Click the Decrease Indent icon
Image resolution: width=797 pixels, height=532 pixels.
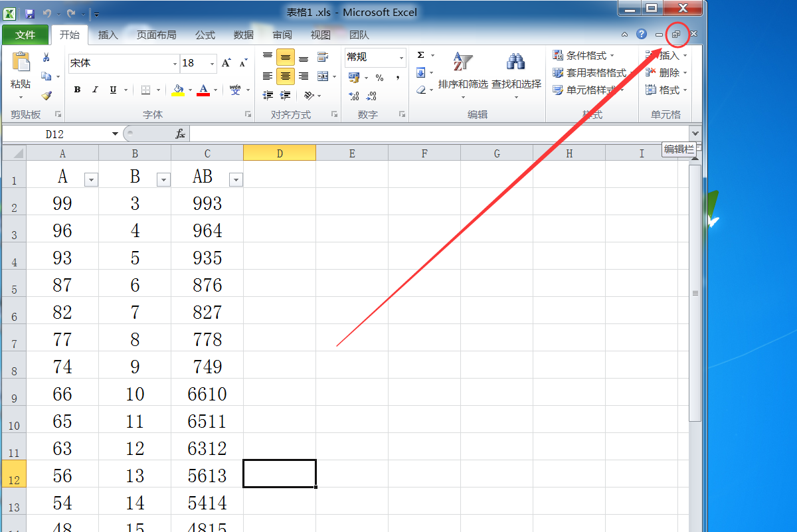[x=268, y=96]
